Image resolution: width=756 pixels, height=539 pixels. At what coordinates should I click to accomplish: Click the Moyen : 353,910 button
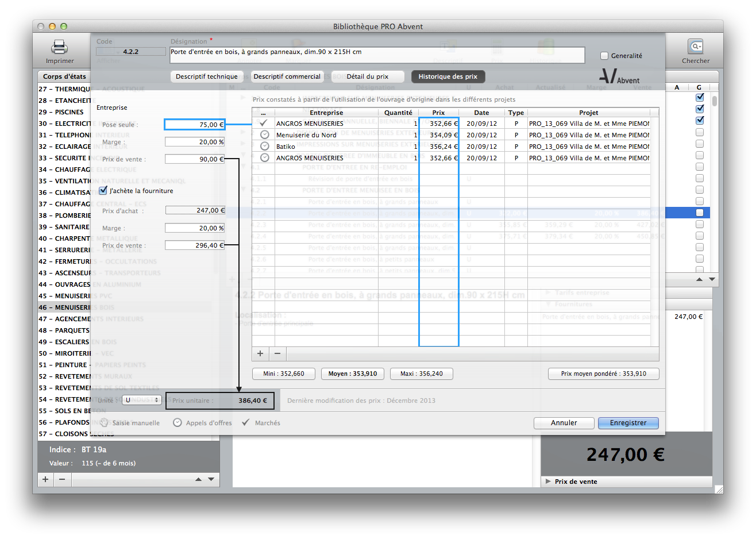[353, 374]
